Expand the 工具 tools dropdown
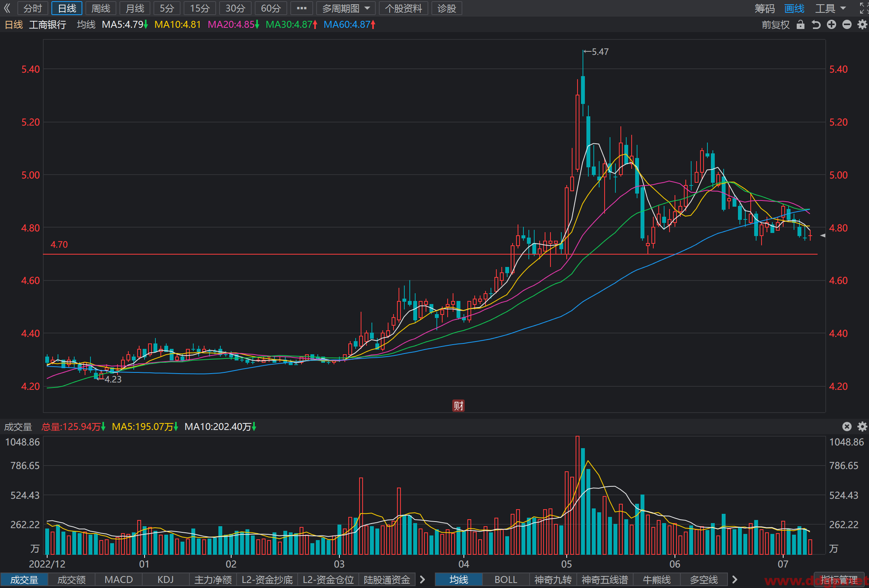Screen dimensions: 869x588 click(x=831, y=8)
